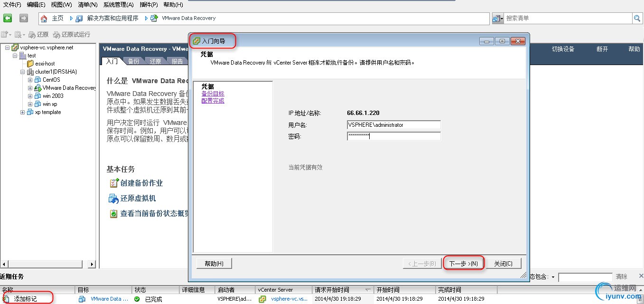Image resolution: width=644 pixels, height=304 pixels.
Task: Click the home icon in address bar
Action: pos(44,19)
